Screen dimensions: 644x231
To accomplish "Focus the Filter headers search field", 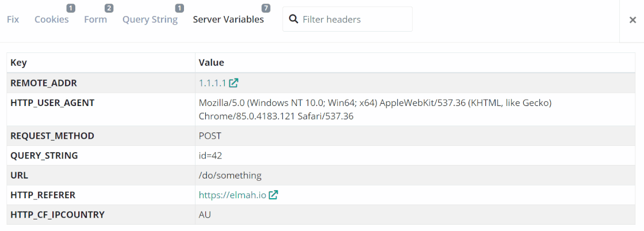I will 347,19.
